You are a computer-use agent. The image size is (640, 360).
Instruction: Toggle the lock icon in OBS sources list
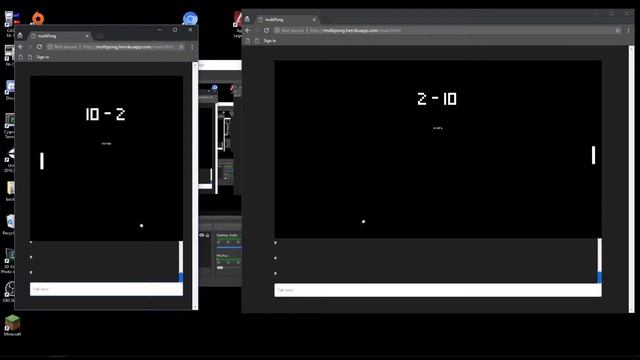point(207,235)
